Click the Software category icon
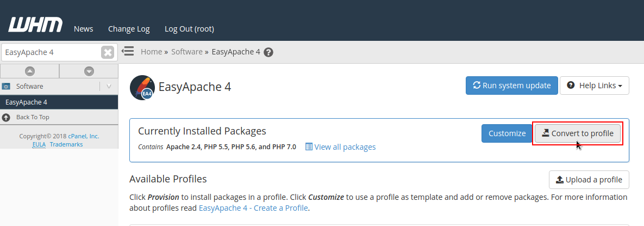The image size is (644, 226). point(6,87)
